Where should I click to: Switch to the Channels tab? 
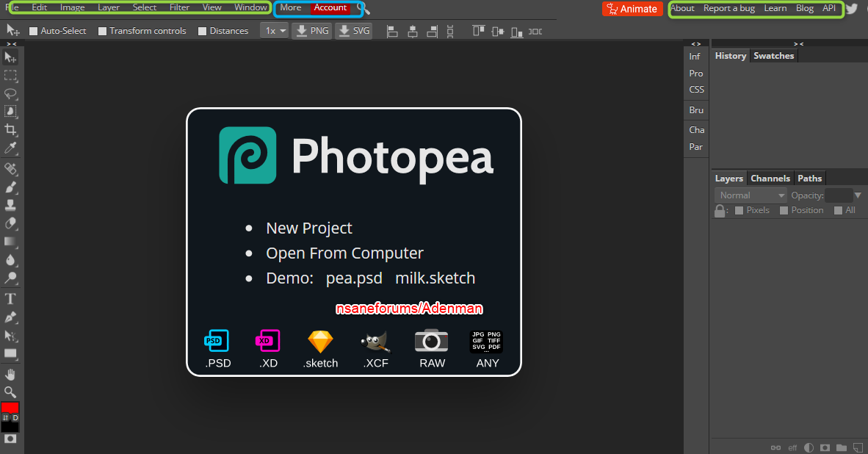(x=770, y=179)
